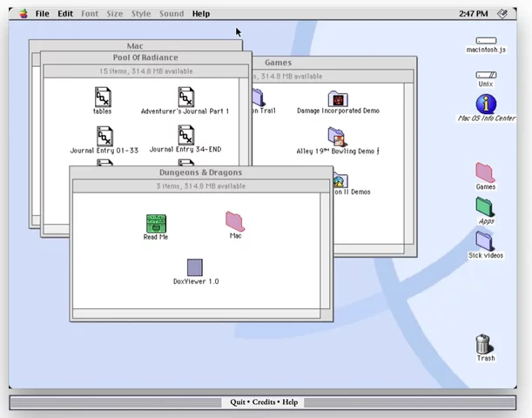Click horizontal scrollbar of Dungeons & Dragons window
Screen dimensions: 532x418
pos(196,313)
